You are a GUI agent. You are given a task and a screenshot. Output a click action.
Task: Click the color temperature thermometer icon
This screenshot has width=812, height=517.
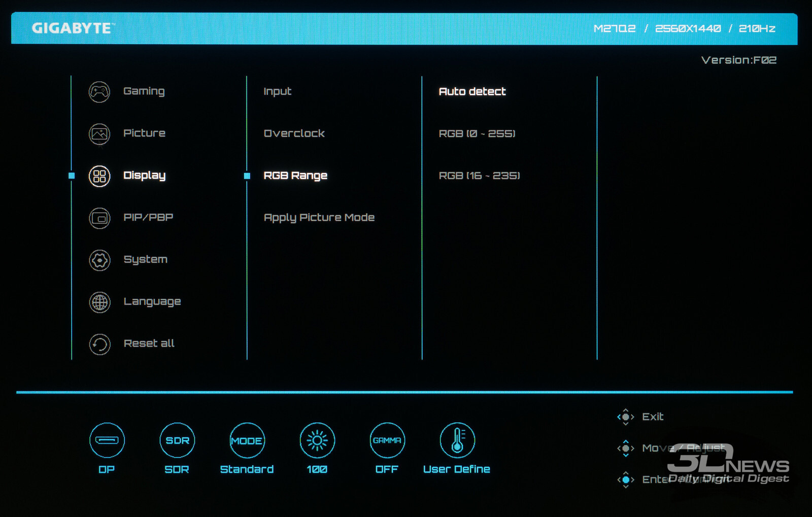click(457, 440)
